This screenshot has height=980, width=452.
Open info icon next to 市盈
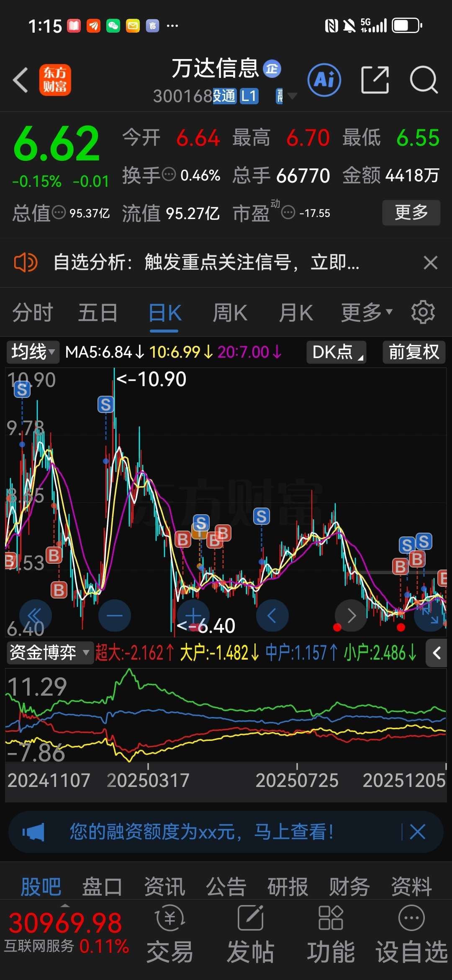coord(288,213)
